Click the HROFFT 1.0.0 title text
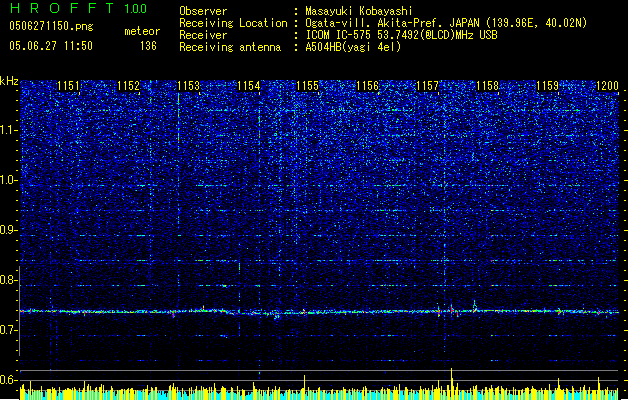629x400 pixels. click(79, 8)
